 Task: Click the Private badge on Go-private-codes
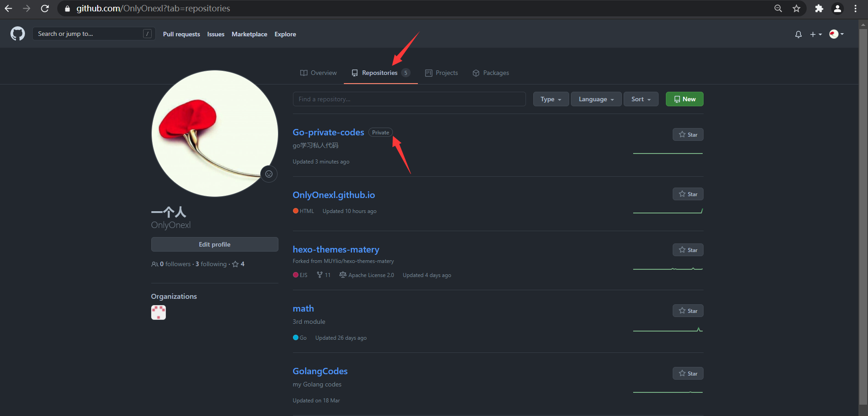tap(381, 133)
